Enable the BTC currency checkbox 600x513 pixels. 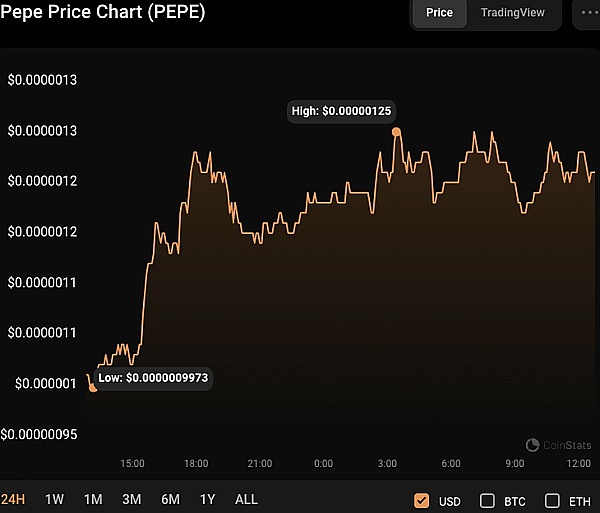point(488,500)
